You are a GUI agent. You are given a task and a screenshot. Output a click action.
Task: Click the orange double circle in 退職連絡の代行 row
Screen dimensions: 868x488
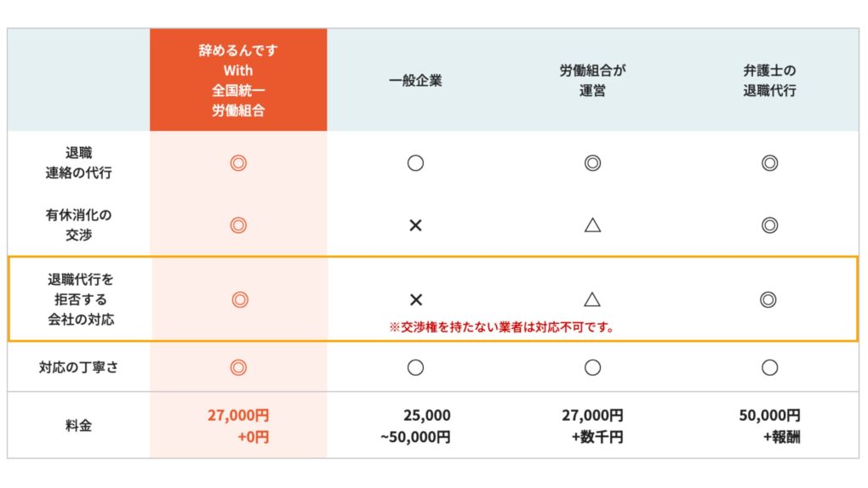(238, 163)
